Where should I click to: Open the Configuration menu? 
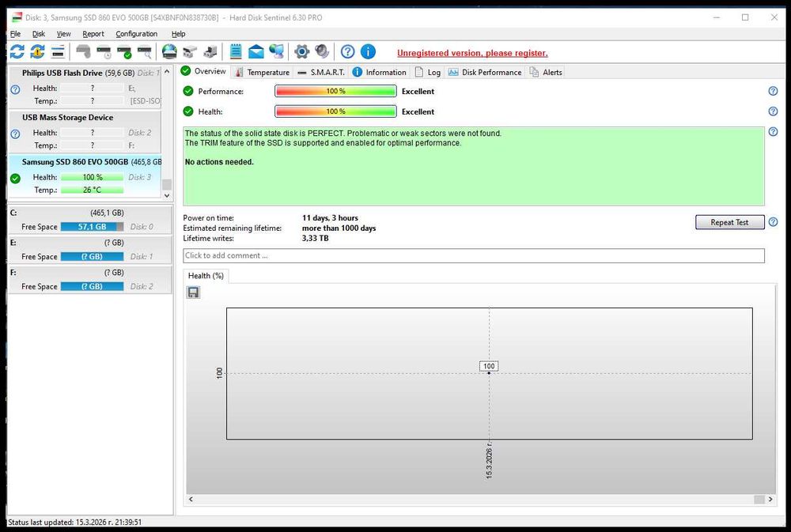coord(137,34)
